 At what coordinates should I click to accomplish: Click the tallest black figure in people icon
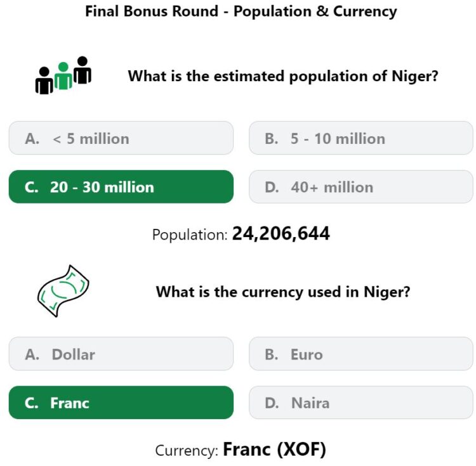click(83, 70)
